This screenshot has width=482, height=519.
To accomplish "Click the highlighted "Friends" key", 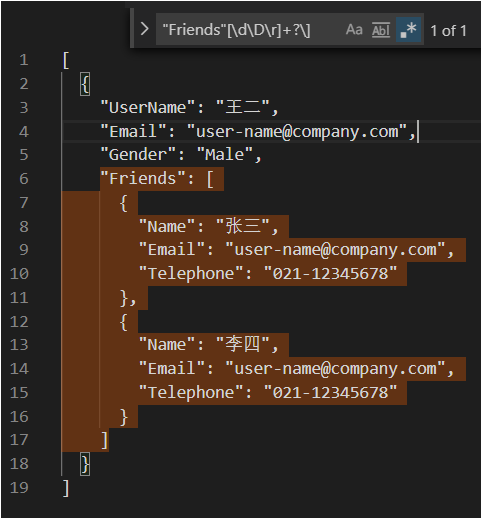I will 142,179.
